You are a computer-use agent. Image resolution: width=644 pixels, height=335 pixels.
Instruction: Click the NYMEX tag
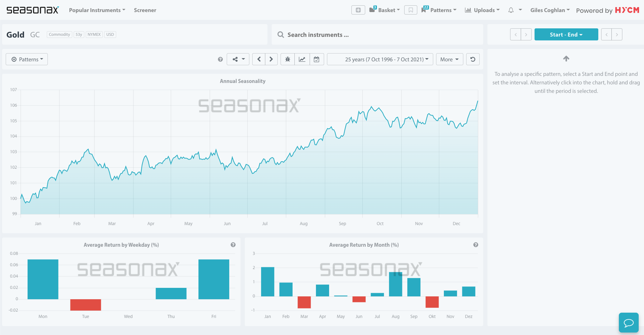click(94, 34)
